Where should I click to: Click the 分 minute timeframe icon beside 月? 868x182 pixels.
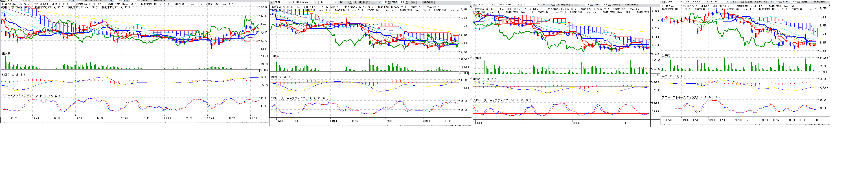click(x=368, y=2)
